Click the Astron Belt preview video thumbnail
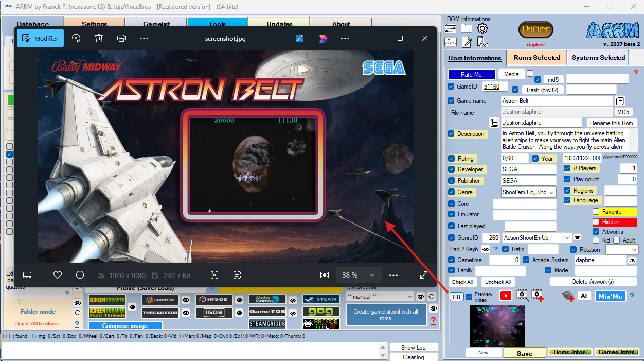This screenshot has height=361, width=644. tap(497, 325)
